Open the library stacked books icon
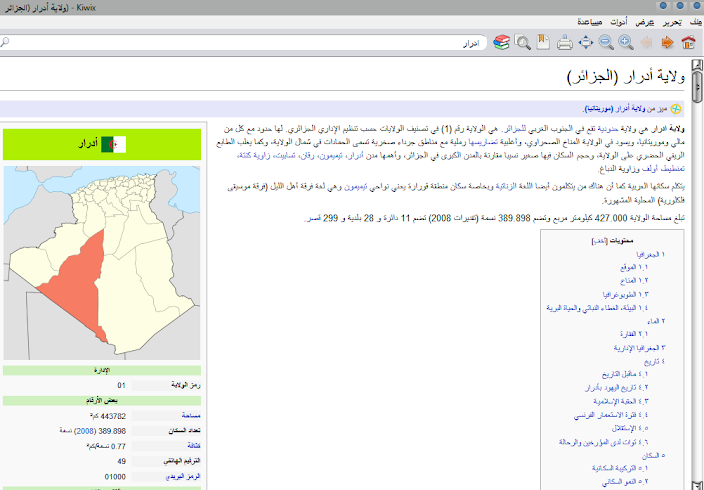The width and height of the screenshot is (704, 490). click(x=500, y=43)
